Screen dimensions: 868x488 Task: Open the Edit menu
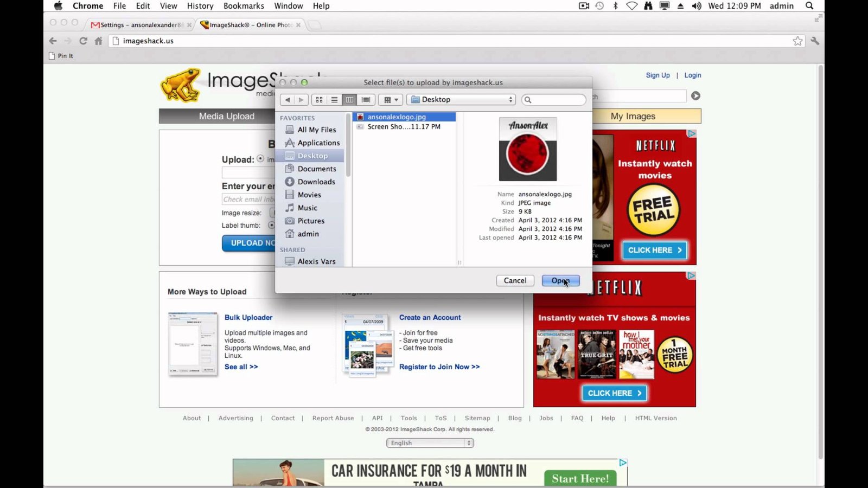pyautogui.click(x=143, y=6)
